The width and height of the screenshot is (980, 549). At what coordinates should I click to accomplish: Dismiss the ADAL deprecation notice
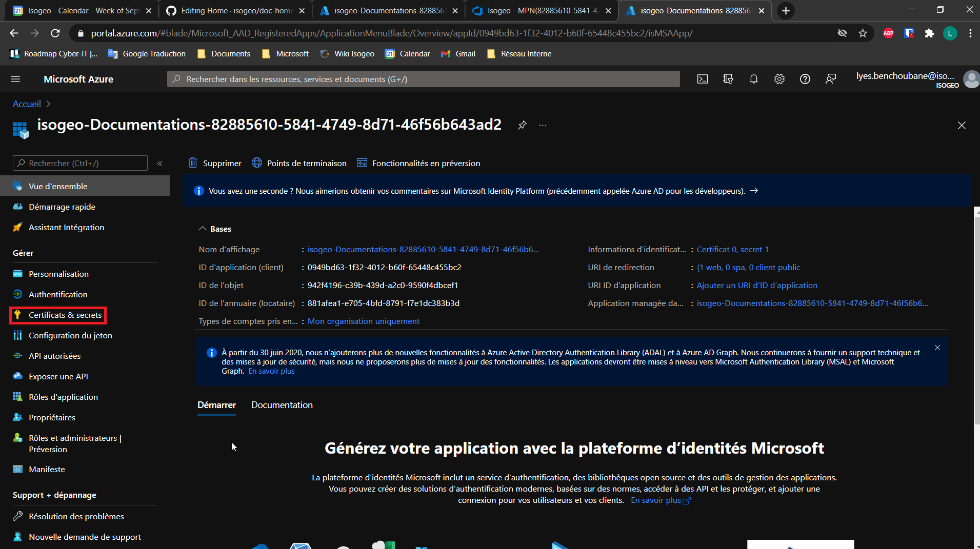(x=937, y=348)
